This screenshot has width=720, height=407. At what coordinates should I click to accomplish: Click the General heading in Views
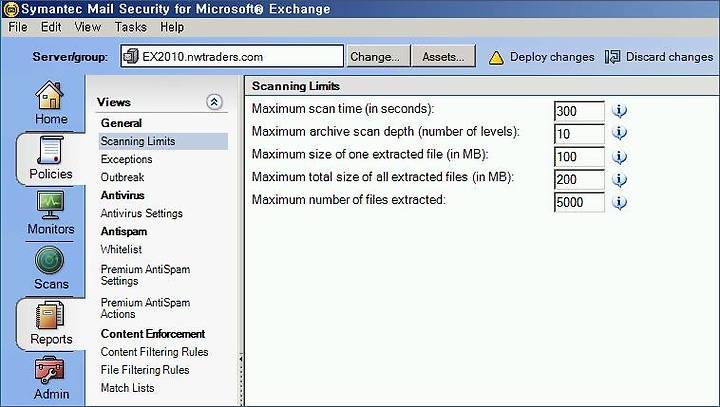click(x=121, y=123)
